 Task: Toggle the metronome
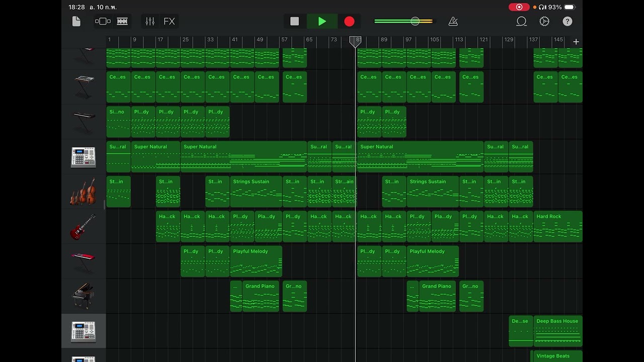(453, 21)
